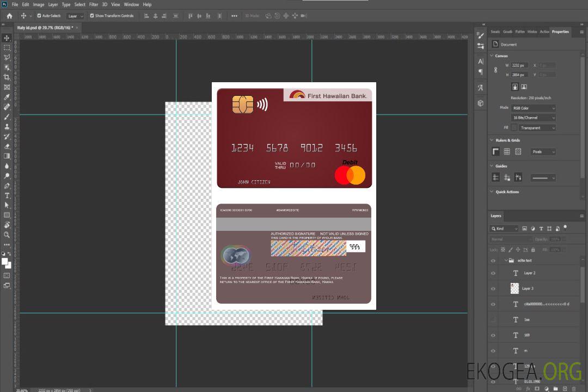The height and width of the screenshot is (392, 588).
Task: Select the History Brush tool
Action: (7, 137)
